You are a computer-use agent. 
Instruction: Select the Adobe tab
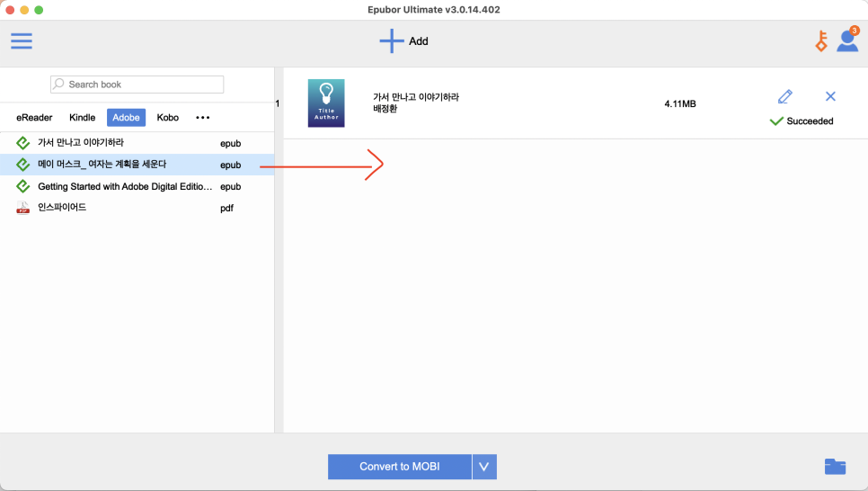coord(126,118)
